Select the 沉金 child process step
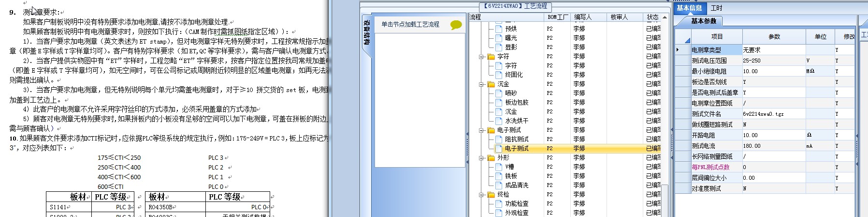This screenshot has height=217, width=868. 511,111
